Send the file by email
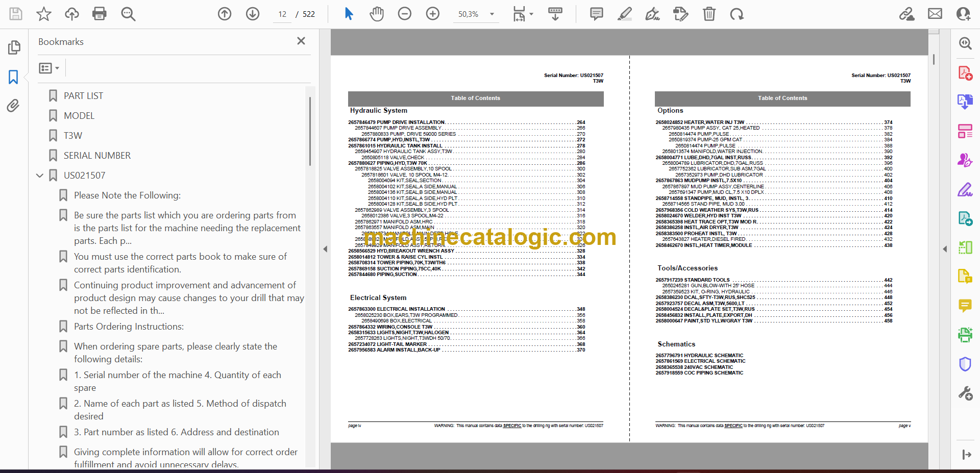Viewport: 980px width, 473px height. [x=935, y=14]
